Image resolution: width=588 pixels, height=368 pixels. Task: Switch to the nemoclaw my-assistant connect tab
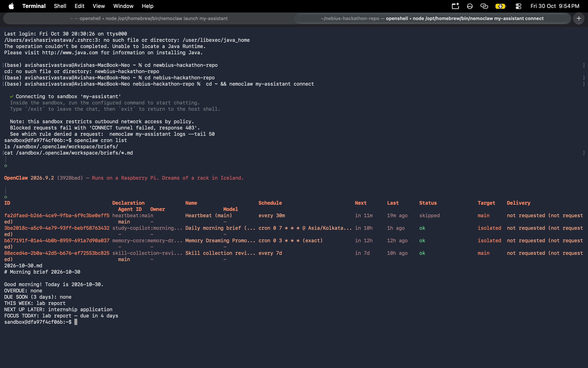tap(432, 19)
